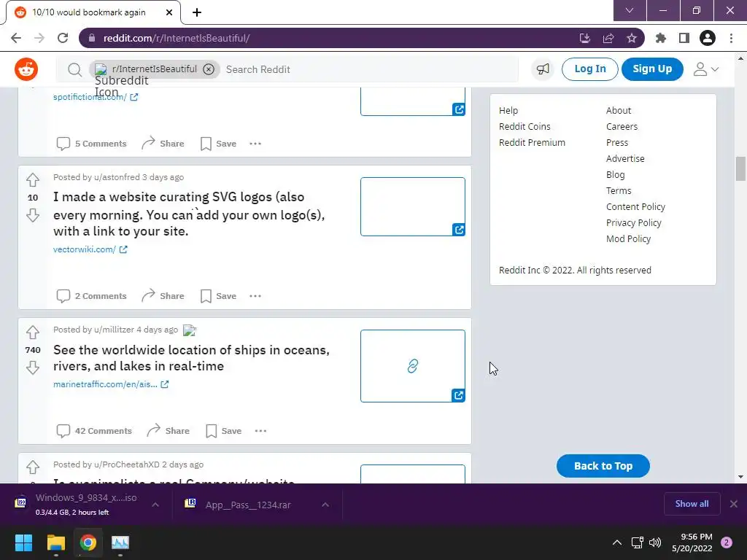Click Show all downloads

click(x=692, y=504)
